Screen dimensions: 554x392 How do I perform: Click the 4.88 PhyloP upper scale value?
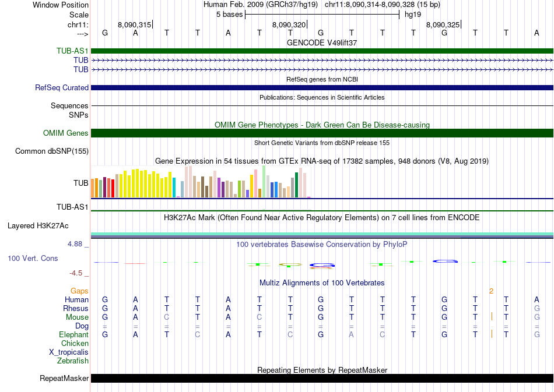point(75,244)
